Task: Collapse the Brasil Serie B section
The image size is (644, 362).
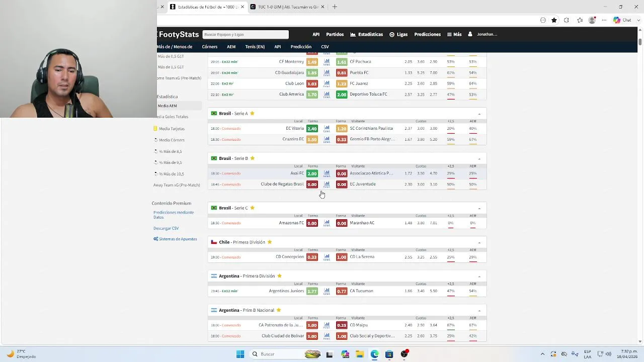Action: [x=479, y=159]
